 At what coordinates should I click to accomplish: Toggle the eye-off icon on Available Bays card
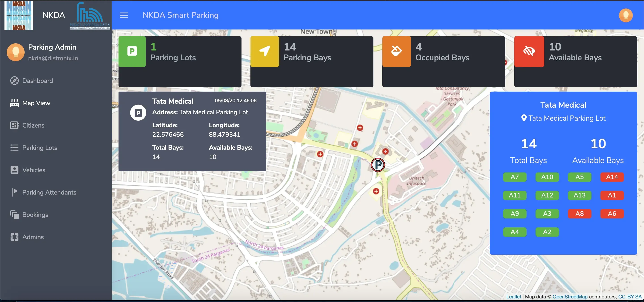tap(529, 51)
